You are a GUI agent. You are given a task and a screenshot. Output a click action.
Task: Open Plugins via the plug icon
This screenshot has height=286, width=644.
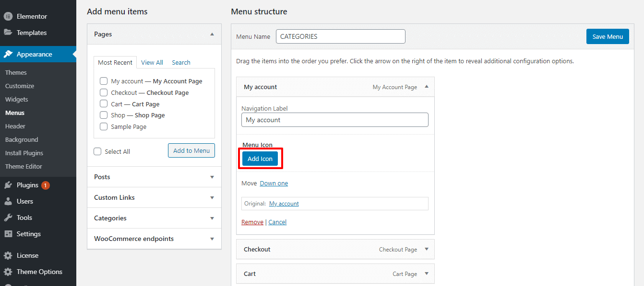pos(8,185)
